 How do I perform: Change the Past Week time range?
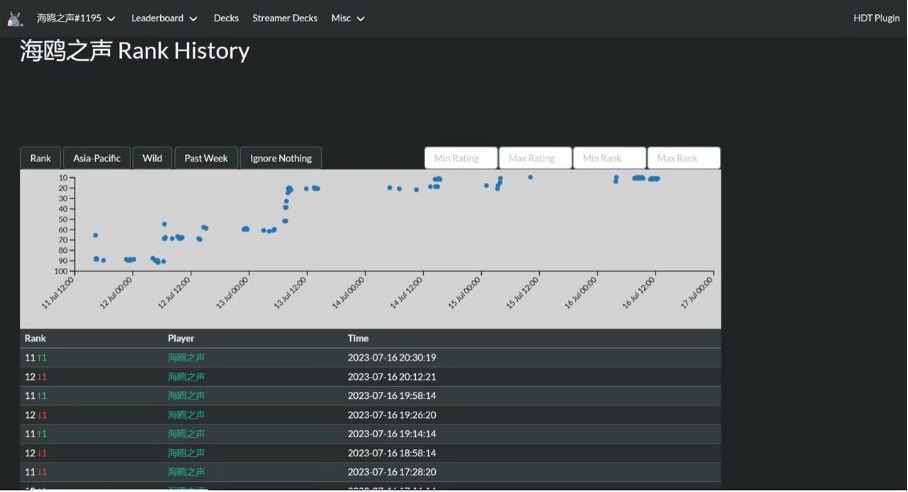pyautogui.click(x=206, y=158)
